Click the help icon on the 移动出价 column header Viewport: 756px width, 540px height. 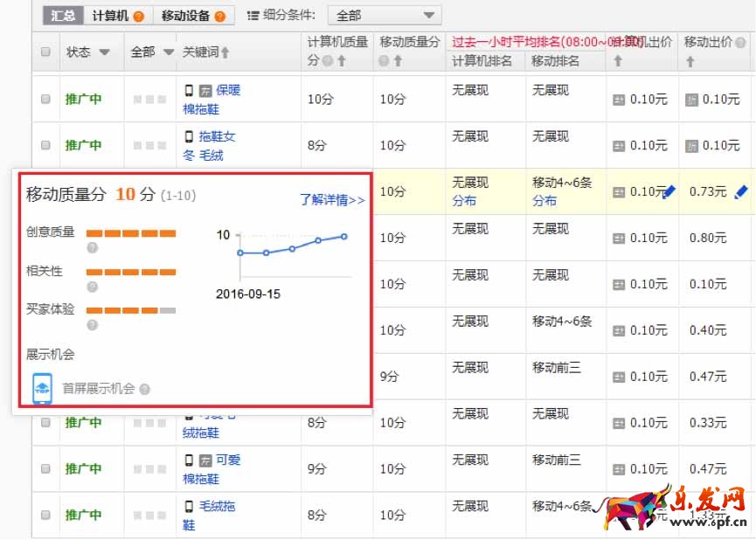coord(739,42)
